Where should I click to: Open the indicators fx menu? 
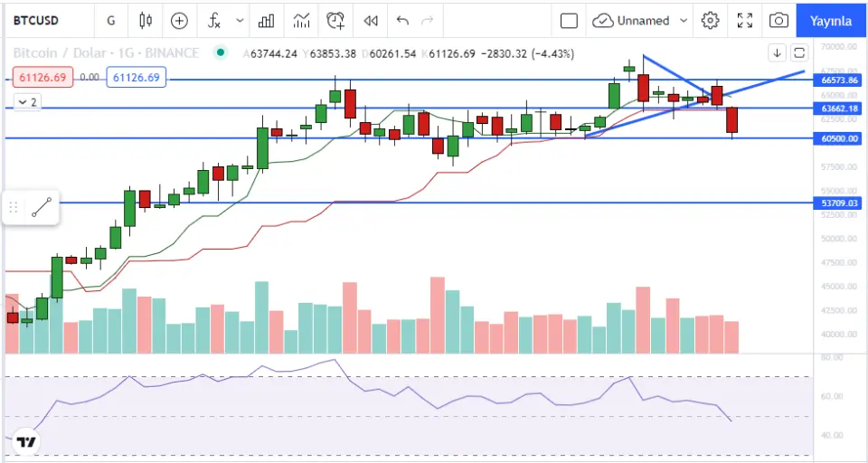[214, 20]
